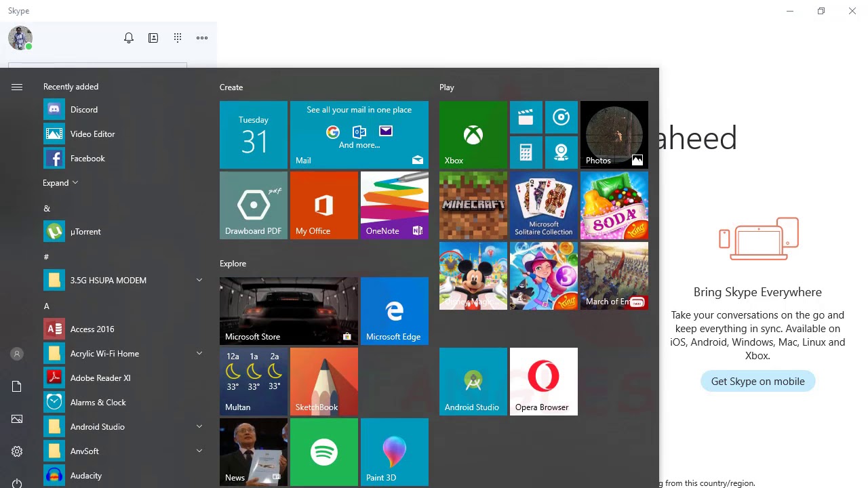This screenshot has height=488, width=868.
Task: Open Skype more options menu
Action: (x=202, y=38)
